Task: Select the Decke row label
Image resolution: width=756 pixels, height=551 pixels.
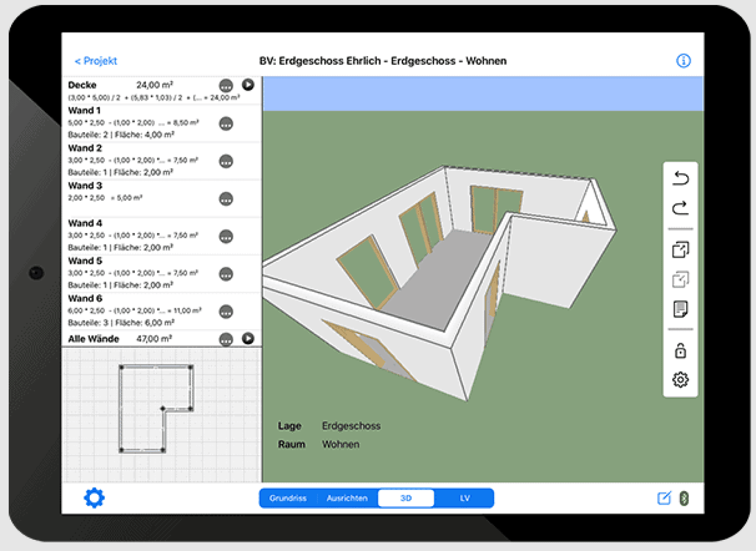Action: (x=82, y=85)
